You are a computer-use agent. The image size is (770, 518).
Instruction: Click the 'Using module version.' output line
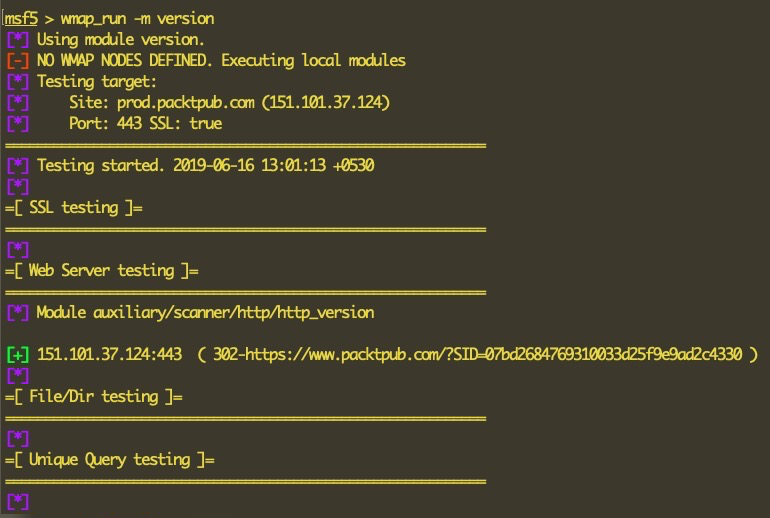[x=120, y=39]
